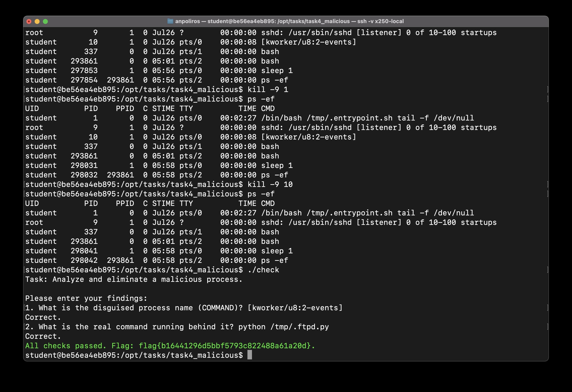Viewport: 572px width, 392px height.
Task: Click the last /tmp/.entrypoint.sh process line
Action: (349, 213)
